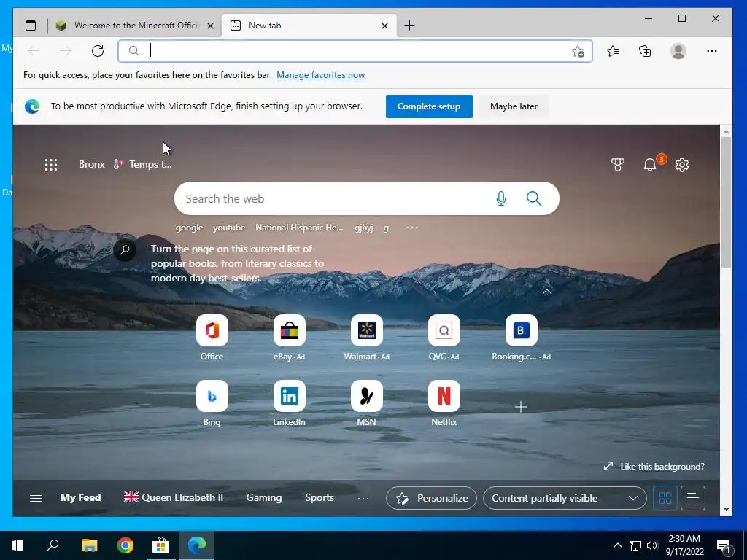The height and width of the screenshot is (560, 747).
Task: Open File Explorer from the taskbar
Action: [89, 545]
